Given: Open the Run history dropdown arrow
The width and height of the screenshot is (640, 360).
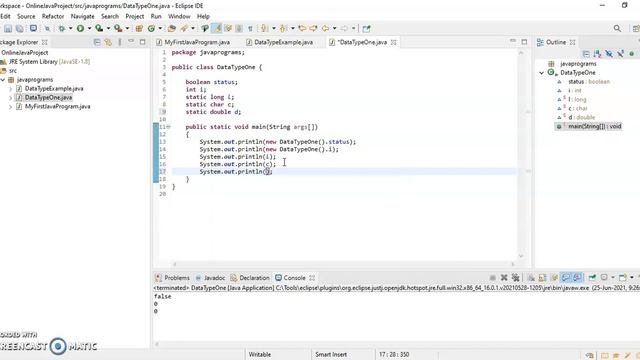Looking at the screenshot, I should tap(89, 29).
